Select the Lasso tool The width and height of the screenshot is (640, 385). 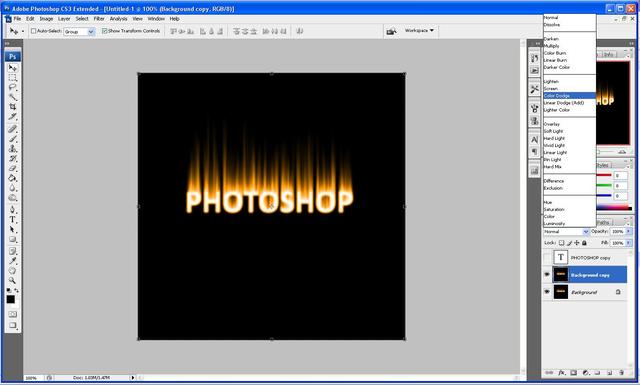click(13, 87)
